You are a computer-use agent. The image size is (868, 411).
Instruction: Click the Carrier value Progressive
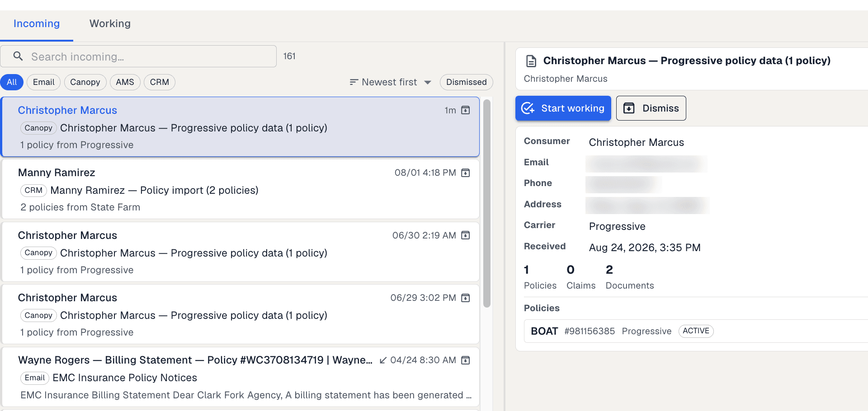point(617,226)
